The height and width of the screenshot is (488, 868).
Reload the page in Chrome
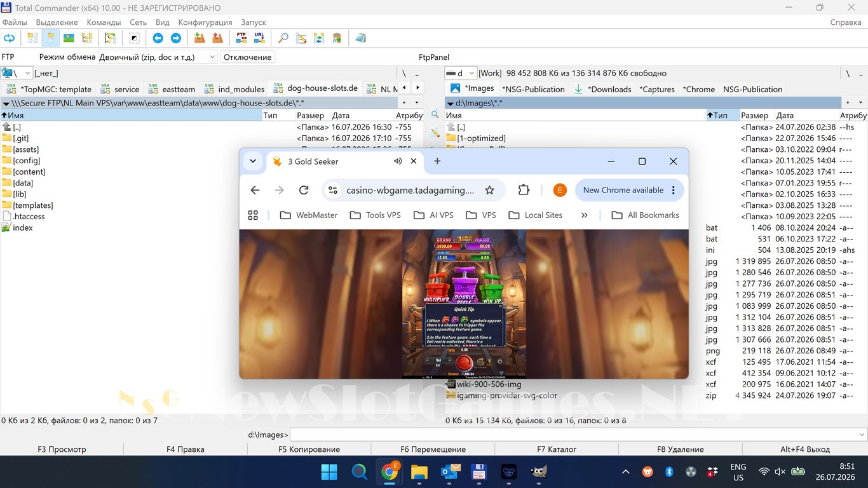(x=304, y=190)
